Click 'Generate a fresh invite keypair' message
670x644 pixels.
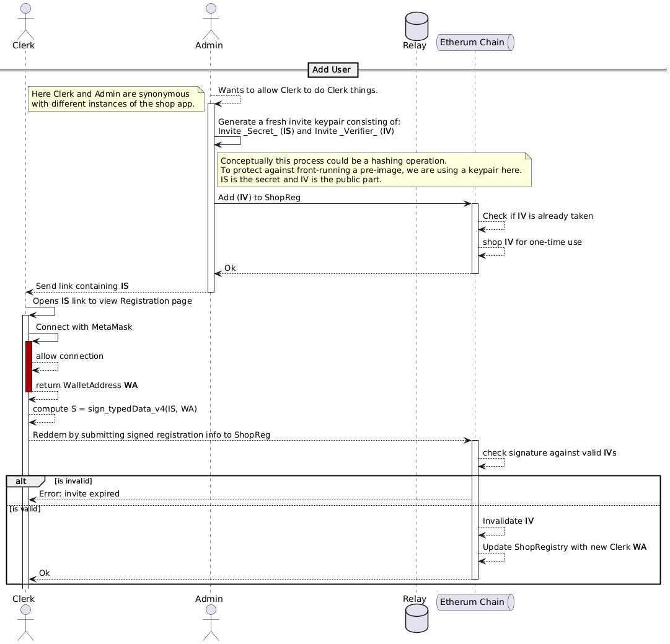pyautogui.click(x=309, y=126)
